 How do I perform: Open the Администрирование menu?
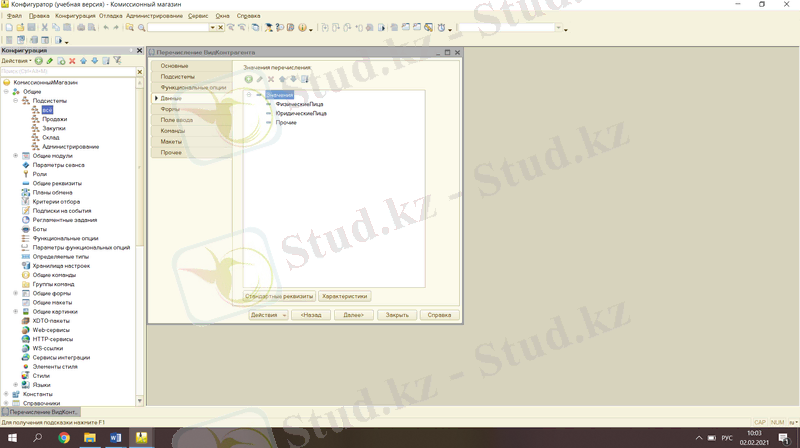tap(155, 16)
